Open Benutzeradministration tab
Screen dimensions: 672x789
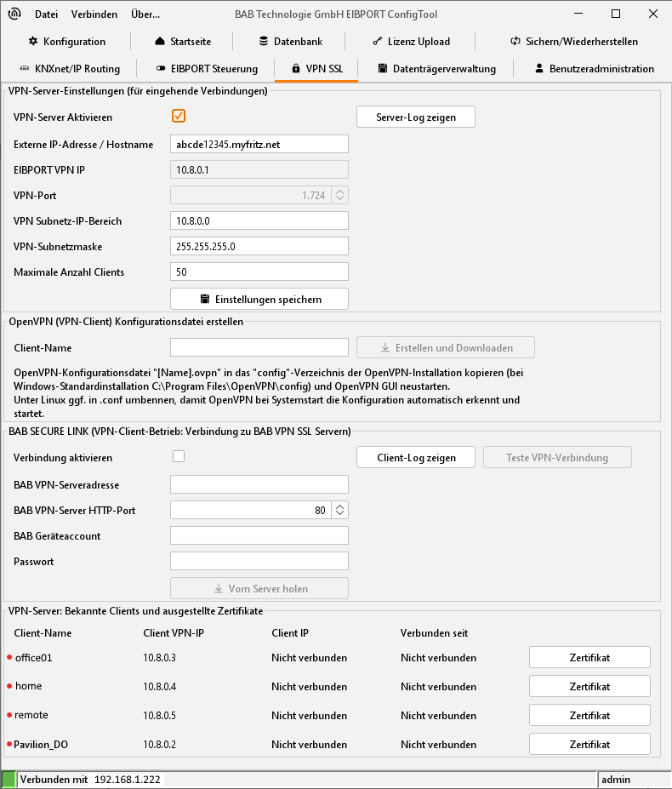click(x=595, y=68)
